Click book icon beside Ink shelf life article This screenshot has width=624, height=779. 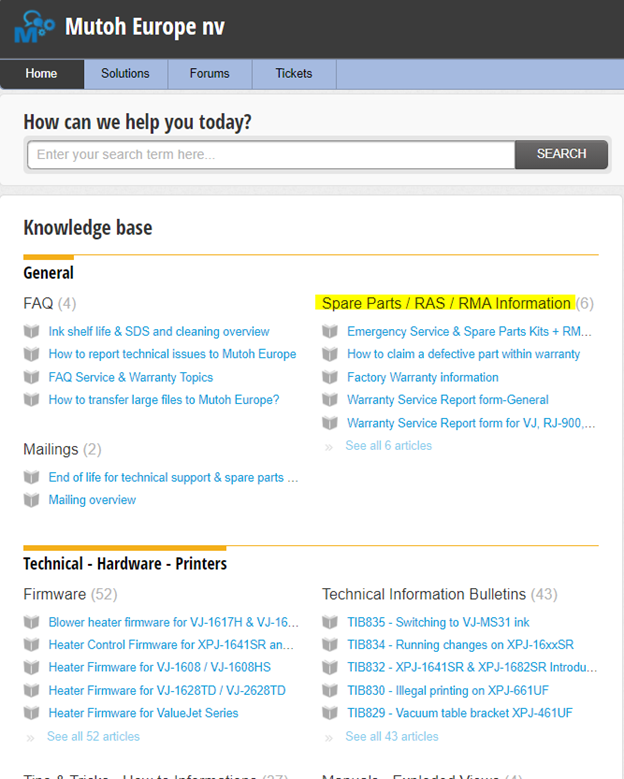click(x=32, y=332)
